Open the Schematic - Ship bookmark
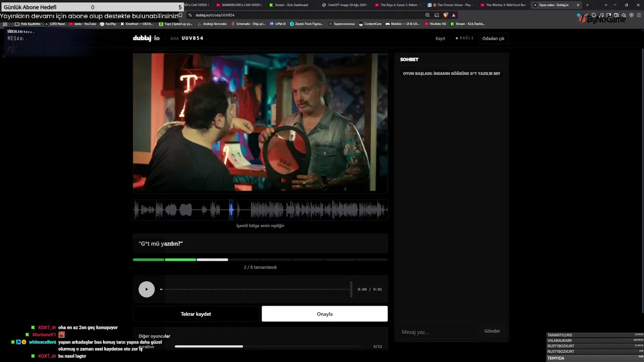 248,24
